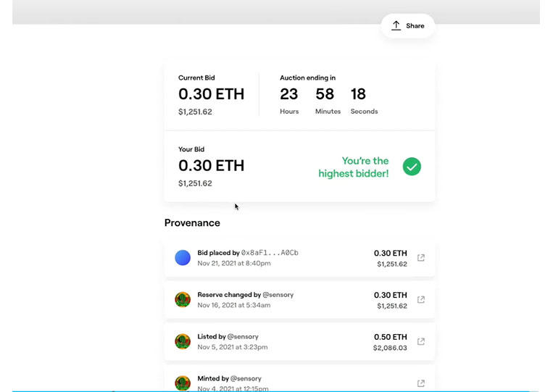
Task: Click 0.30 ETH in Reserve changed row
Action: (x=391, y=295)
